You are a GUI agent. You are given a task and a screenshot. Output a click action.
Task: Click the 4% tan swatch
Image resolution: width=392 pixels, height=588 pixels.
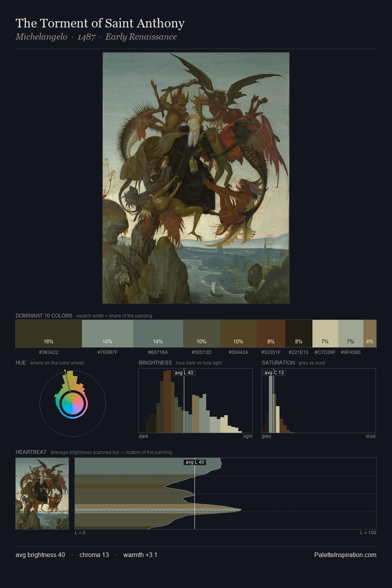click(x=370, y=334)
